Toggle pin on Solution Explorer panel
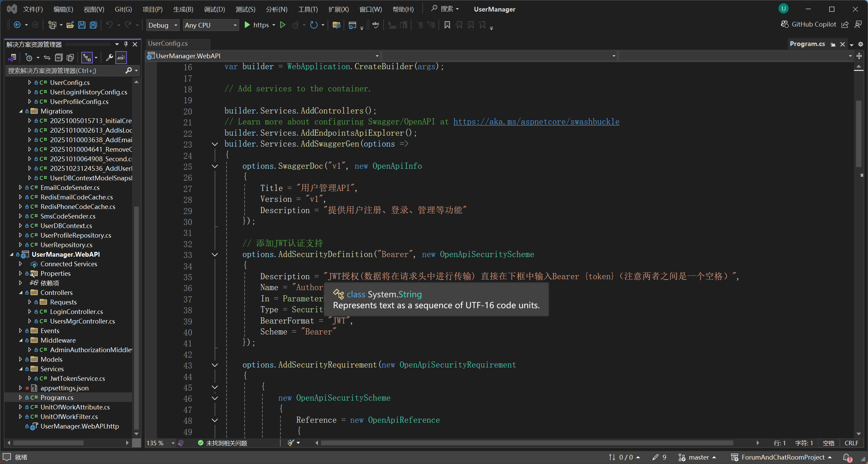This screenshot has width=868, height=464. click(x=126, y=44)
